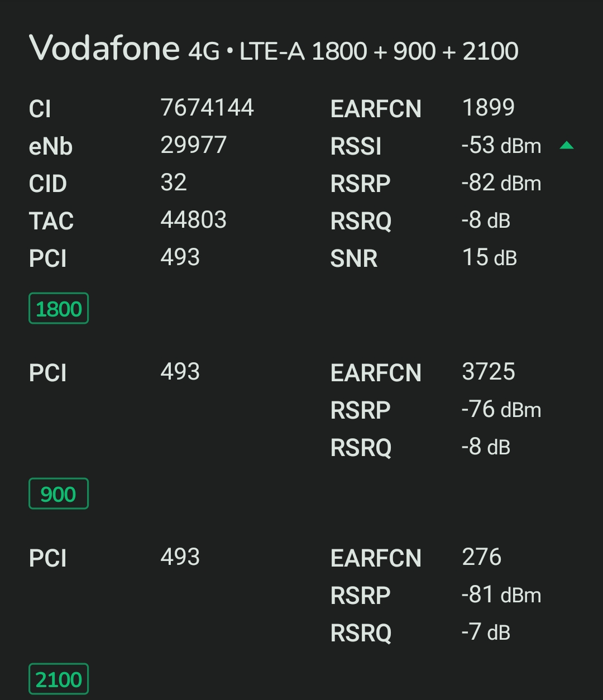Screen dimensions: 603x700
Task: Tap the CID value 32
Action: click(174, 183)
